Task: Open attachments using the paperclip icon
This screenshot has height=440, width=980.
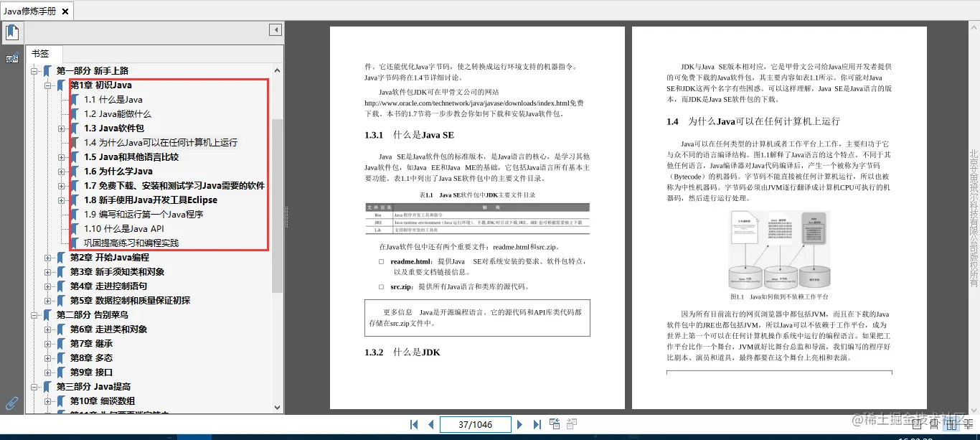Action: (11, 402)
